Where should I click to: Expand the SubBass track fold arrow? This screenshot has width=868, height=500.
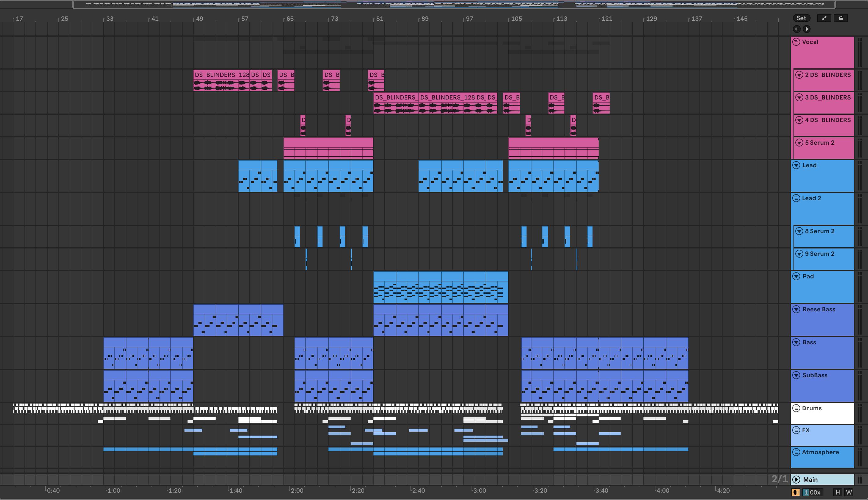pos(796,375)
